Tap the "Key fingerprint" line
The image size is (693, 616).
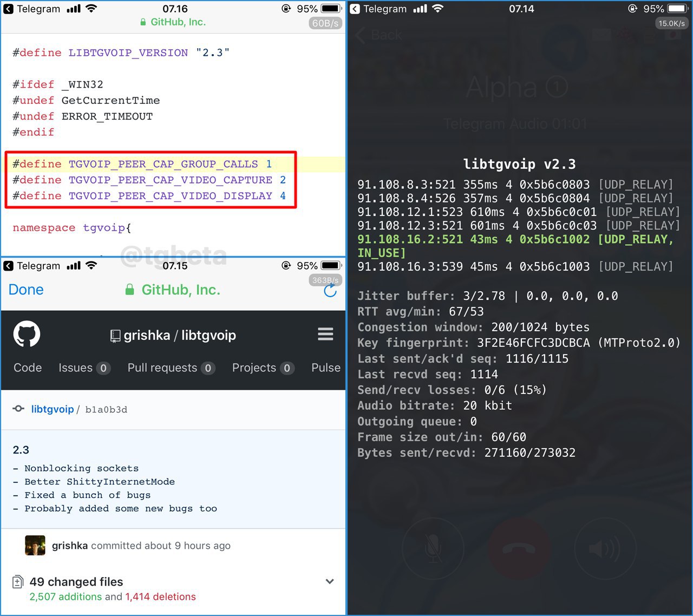pos(519,343)
